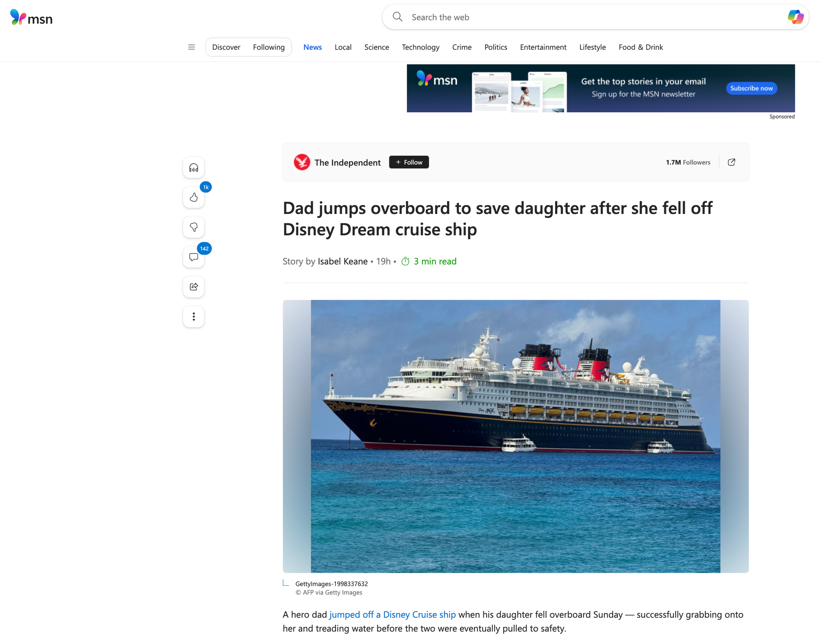This screenshot has height=644, width=821.
Task: Follow The Independent publisher
Action: click(x=409, y=162)
